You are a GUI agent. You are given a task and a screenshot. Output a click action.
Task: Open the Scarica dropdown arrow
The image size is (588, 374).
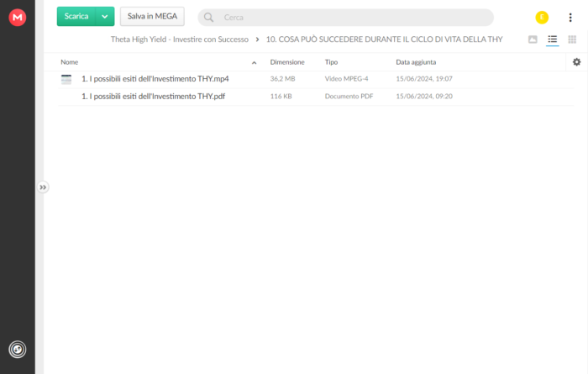[x=105, y=17]
